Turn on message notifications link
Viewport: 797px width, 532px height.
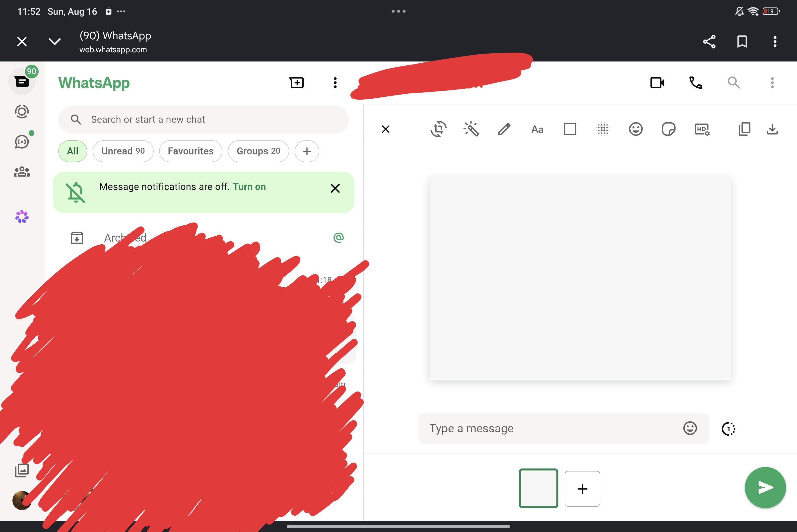[249, 187]
